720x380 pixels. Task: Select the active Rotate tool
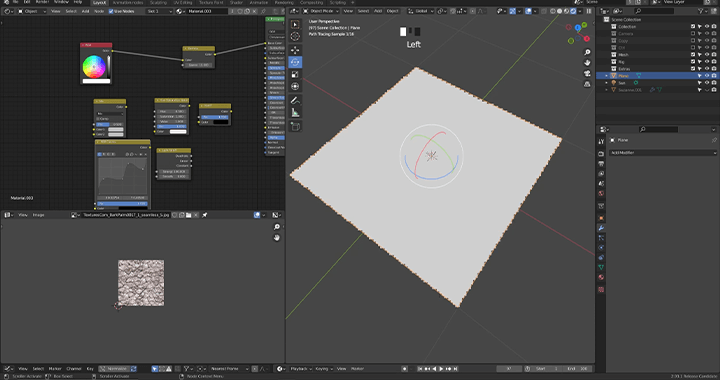[x=295, y=62]
